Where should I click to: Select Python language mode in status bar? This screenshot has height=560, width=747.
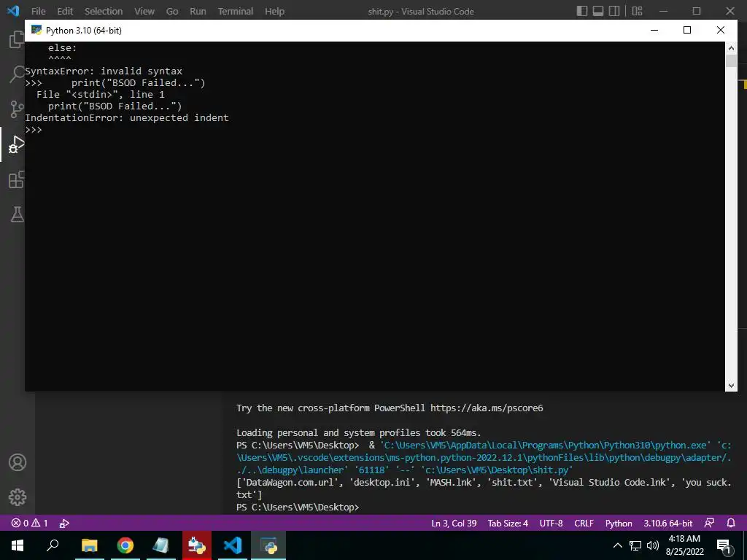pyautogui.click(x=619, y=523)
